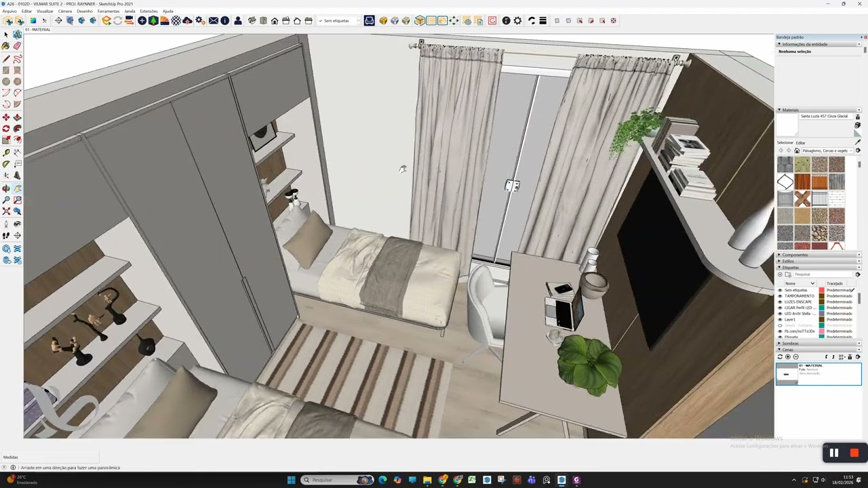Image resolution: width=868 pixels, height=488 pixels.
Task: Click the Tracejado column header
Action: click(x=835, y=283)
